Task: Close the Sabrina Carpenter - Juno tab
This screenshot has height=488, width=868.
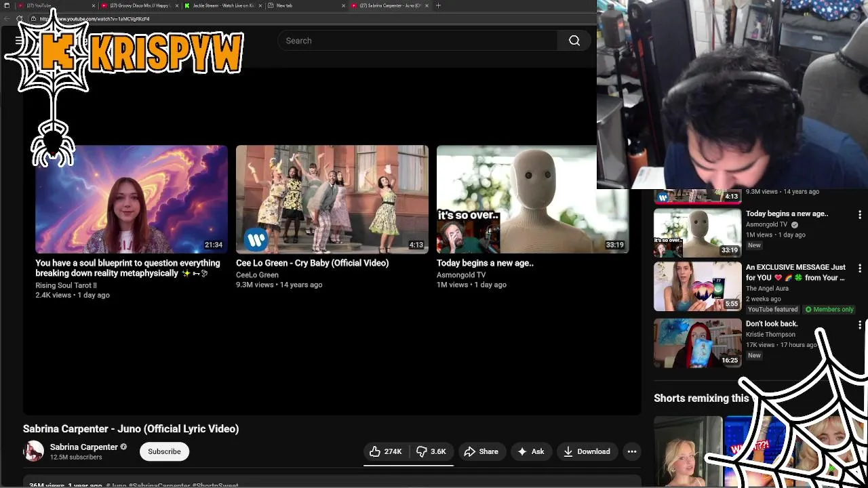Action: 427,5
